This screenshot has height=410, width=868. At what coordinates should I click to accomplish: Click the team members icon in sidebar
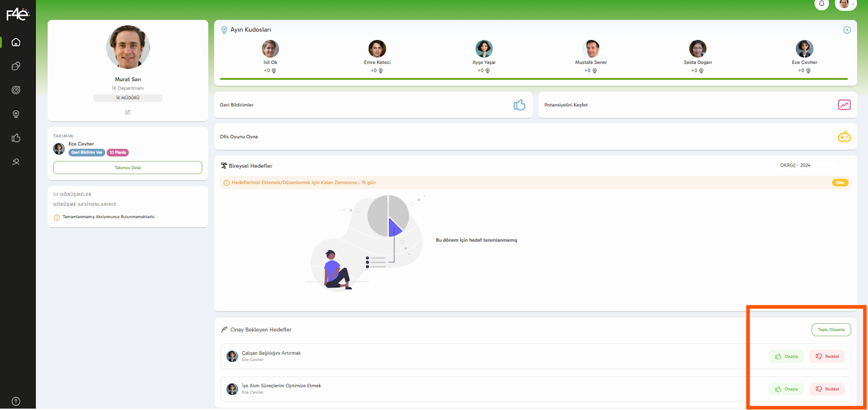[x=16, y=162]
